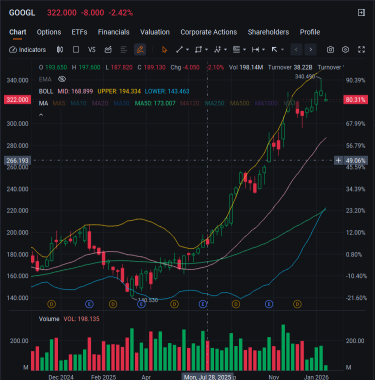Click the MA indicator group label
This screenshot has height=380, width=375.
click(43, 103)
